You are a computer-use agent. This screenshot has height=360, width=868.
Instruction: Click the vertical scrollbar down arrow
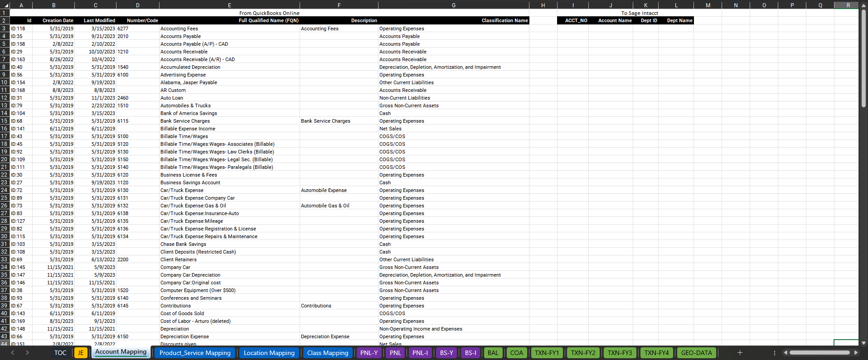[x=863, y=343]
